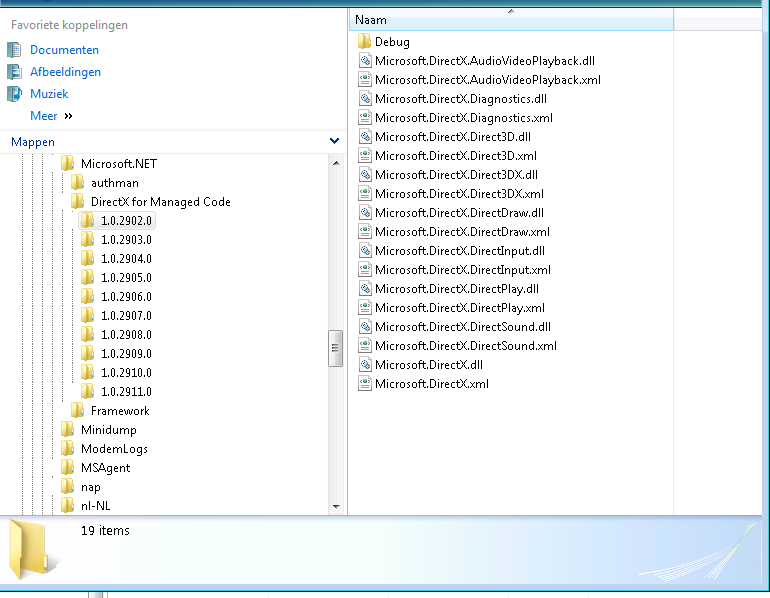
Task: Select the Framework folder in tree
Action: point(110,411)
